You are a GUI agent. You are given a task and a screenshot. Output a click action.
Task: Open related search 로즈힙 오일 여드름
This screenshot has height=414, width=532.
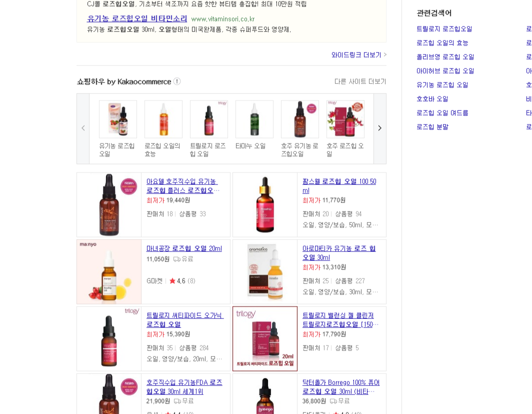442,112
